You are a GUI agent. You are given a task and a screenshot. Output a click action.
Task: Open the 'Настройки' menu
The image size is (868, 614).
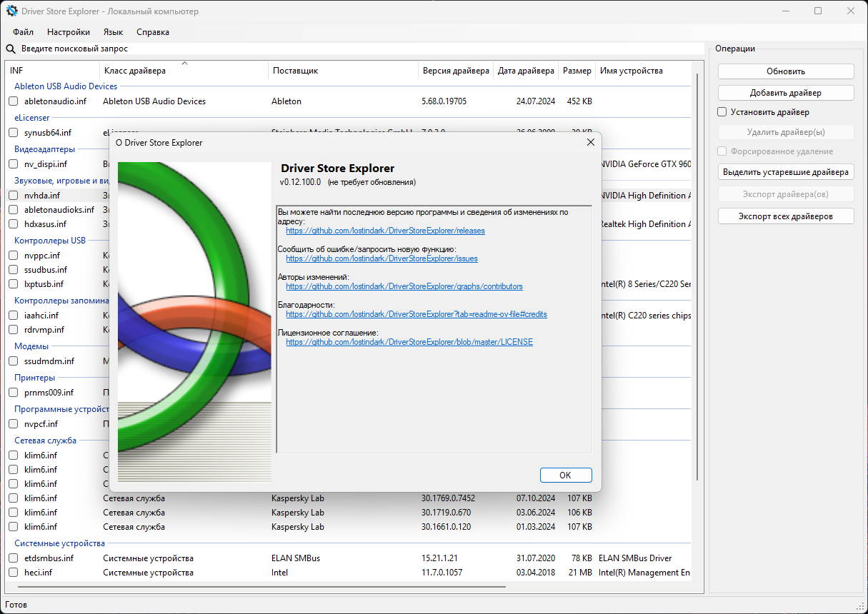69,32
